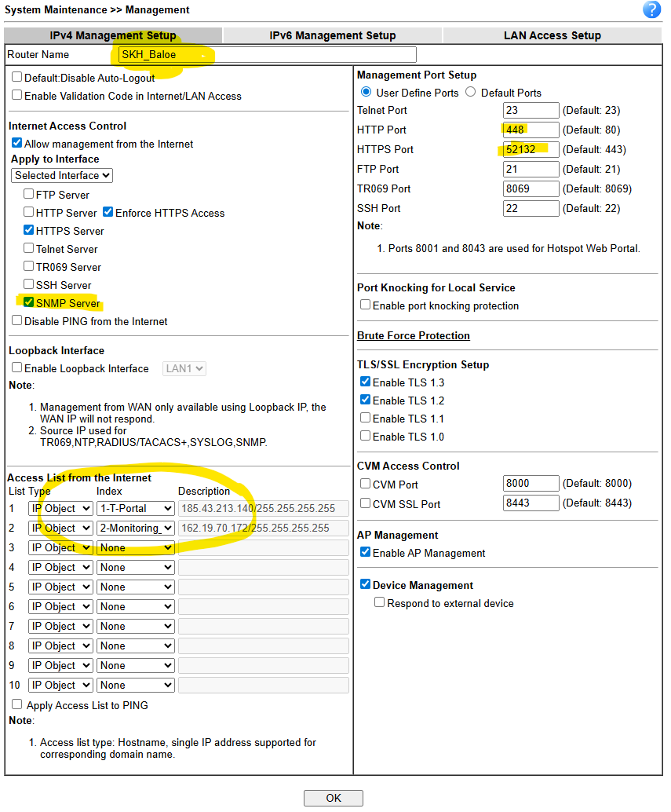Enable the CVM Port checkbox

[x=365, y=484]
